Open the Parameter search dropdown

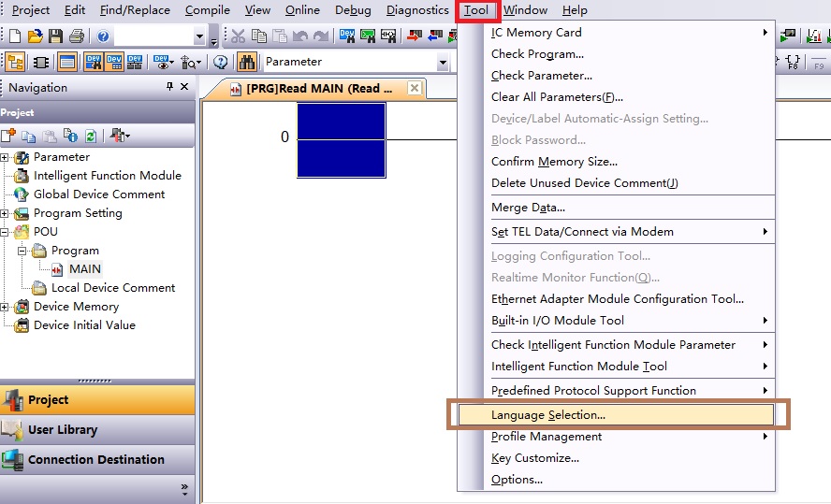(443, 62)
